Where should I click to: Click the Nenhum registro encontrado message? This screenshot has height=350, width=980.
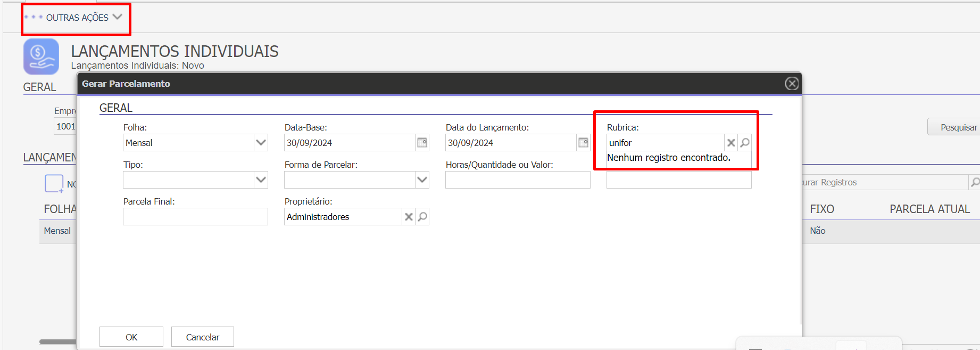pos(669,158)
